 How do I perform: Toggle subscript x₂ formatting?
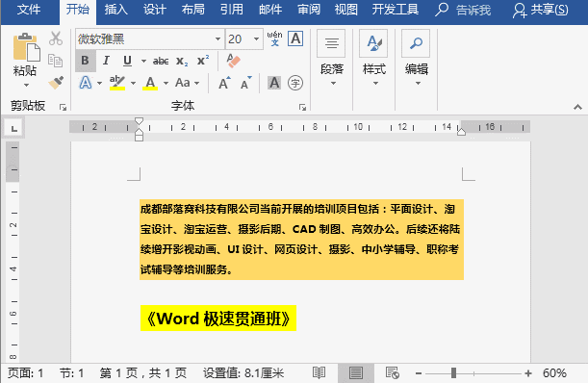coord(182,61)
